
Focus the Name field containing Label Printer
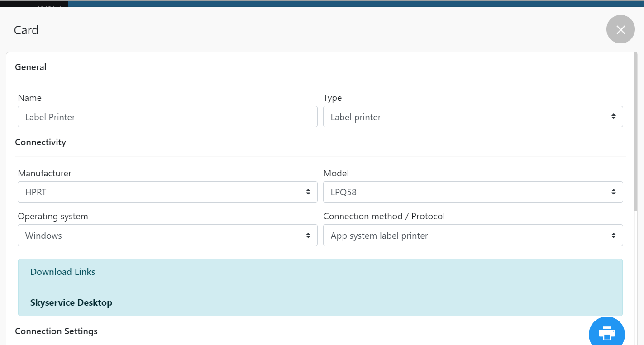tap(167, 117)
